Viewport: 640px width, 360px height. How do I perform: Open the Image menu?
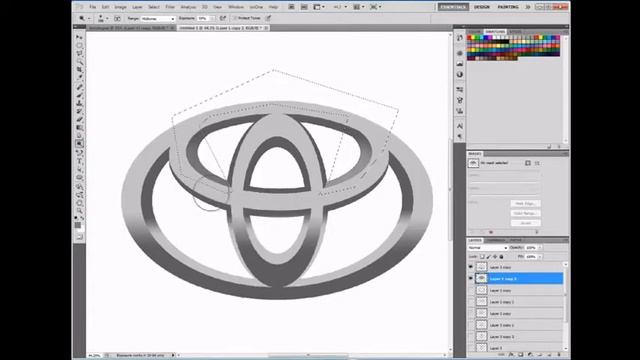(x=120, y=7)
